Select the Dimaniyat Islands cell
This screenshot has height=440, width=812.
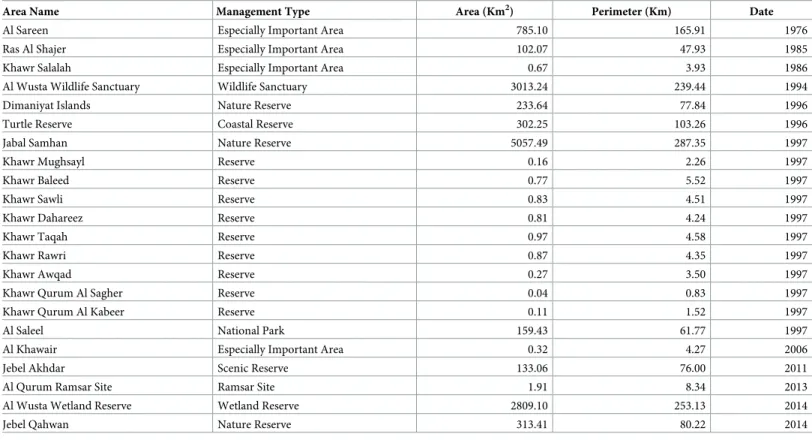47,105
